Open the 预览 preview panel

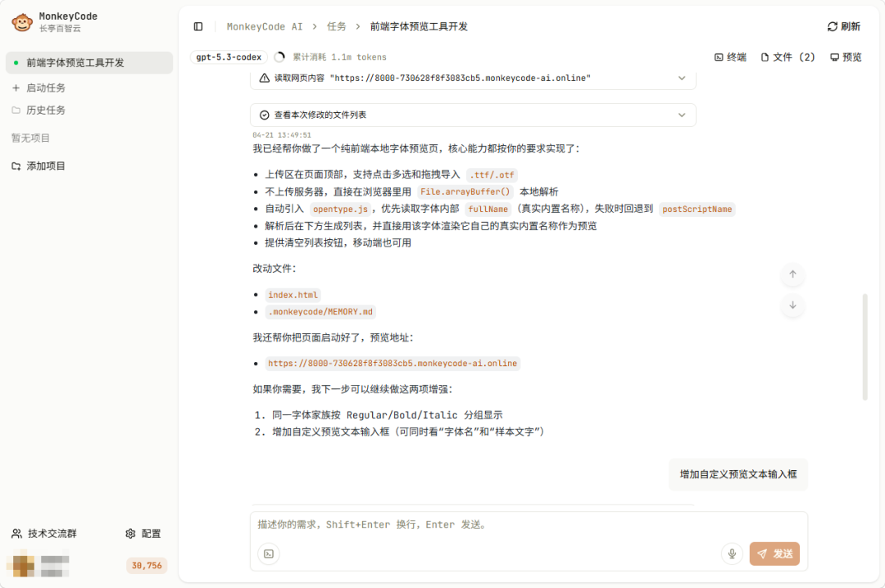[x=844, y=57]
